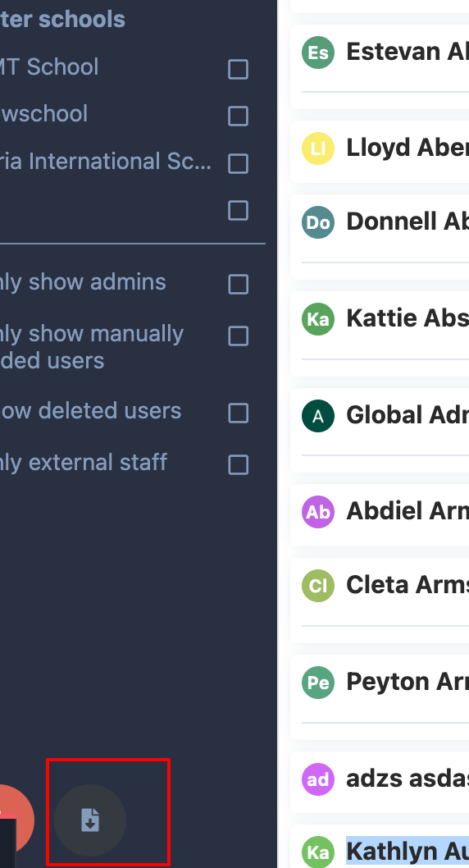Click the show deleted users label
Viewport: 469px width, 868px height.
(91, 411)
